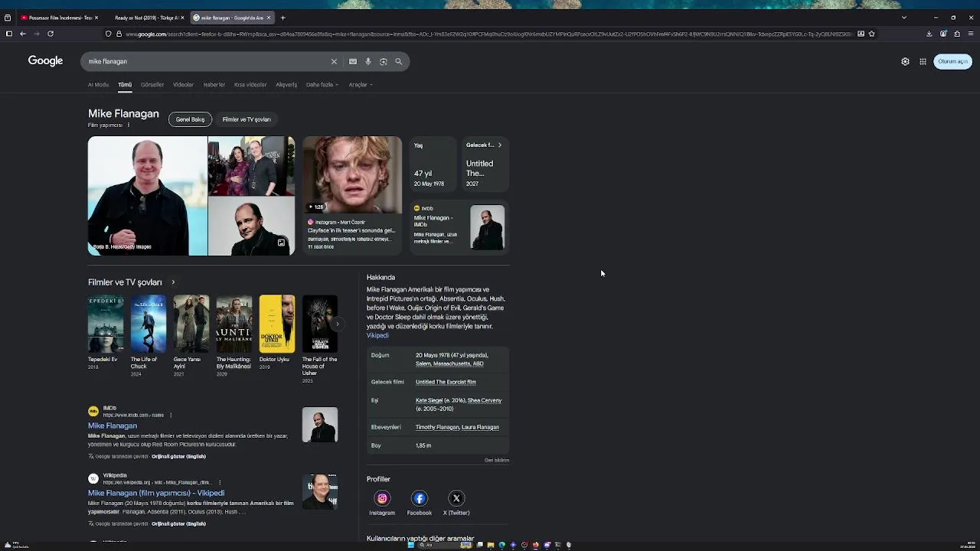Open Google quick settings gear
The width and height of the screenshot is (980, 551).
(905, 61)
